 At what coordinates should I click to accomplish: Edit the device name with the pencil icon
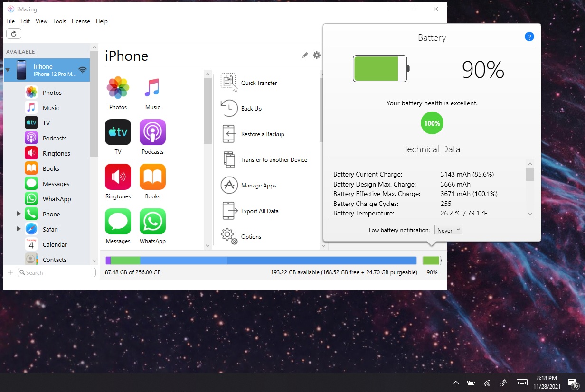(305, 55)
